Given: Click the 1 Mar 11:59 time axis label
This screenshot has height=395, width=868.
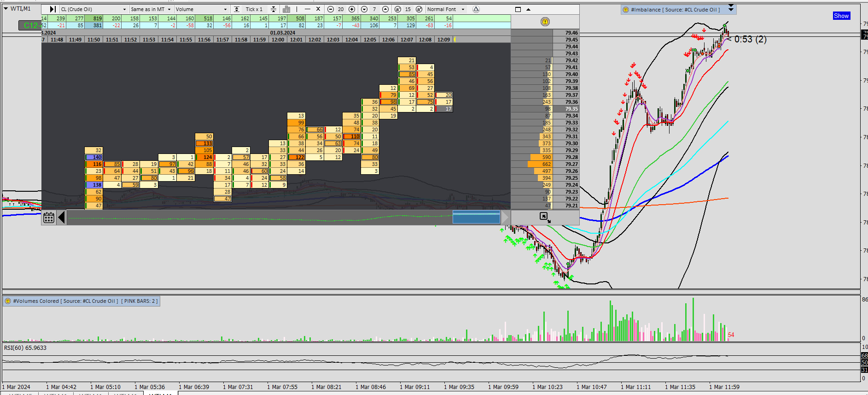Looking at the screenshot, I should (x=724, y=387).
